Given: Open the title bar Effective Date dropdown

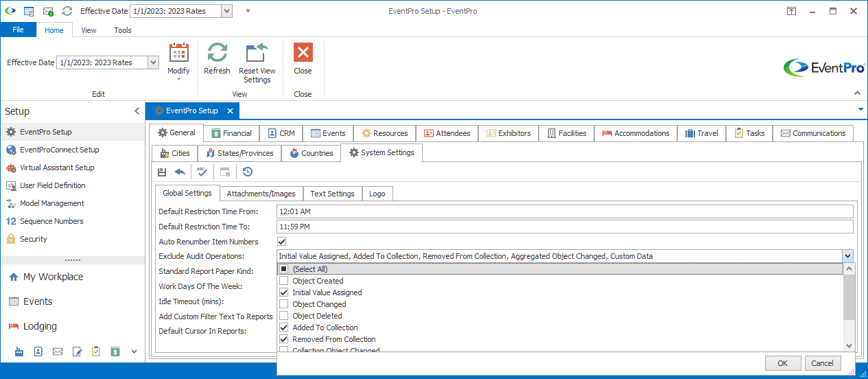Looking at the screenshot, I should click(x=226, y=11).
